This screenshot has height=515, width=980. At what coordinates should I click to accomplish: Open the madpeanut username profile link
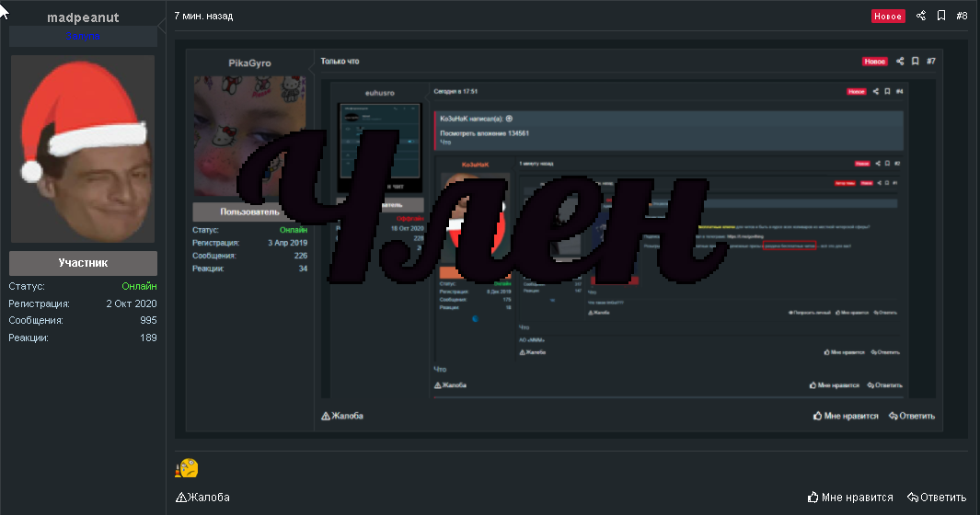[x=83, y=17]
